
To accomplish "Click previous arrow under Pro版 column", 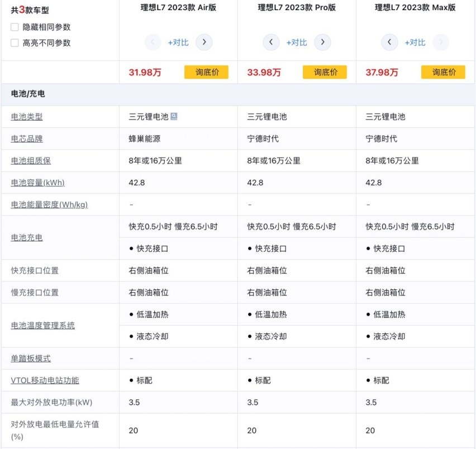I will 271,42.
